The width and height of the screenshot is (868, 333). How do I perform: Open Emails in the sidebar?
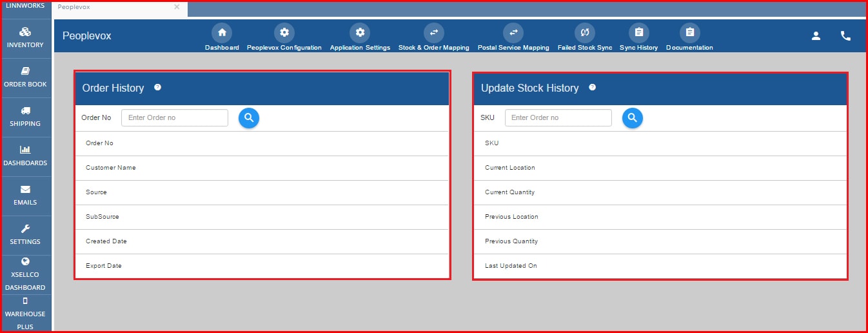(x=26, y=196)
